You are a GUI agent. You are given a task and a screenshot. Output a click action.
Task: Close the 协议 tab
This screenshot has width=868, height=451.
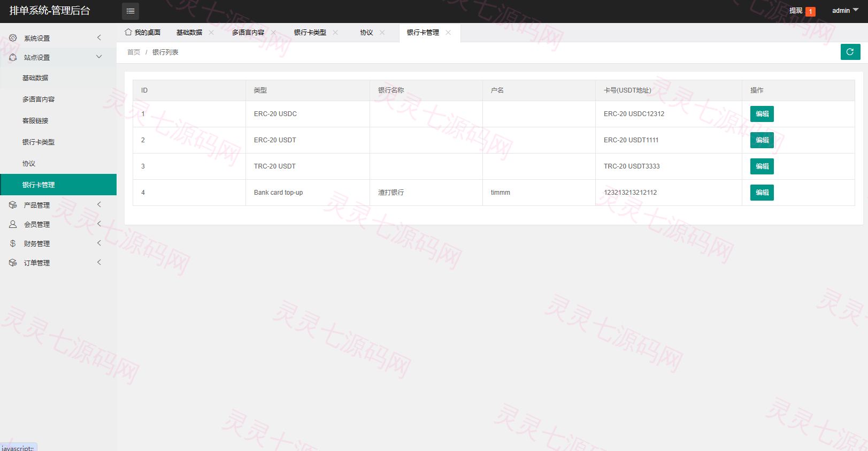pyautogui.click(x=382, y=33)
